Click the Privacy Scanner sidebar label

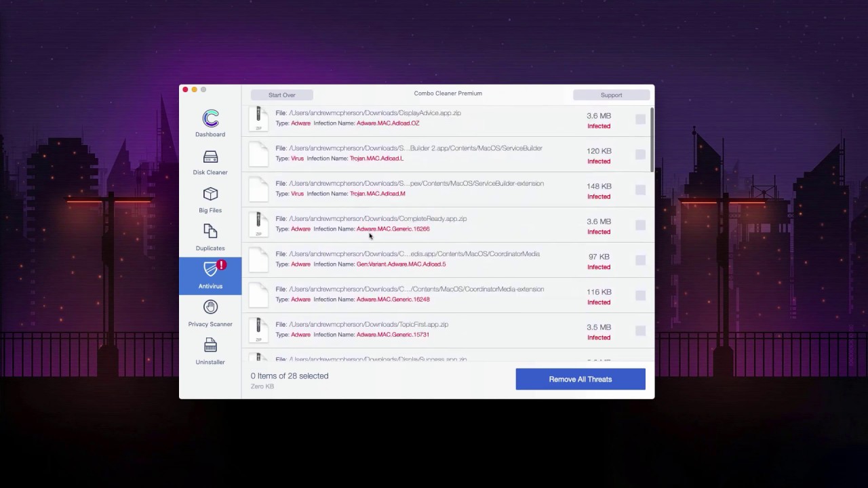tap(210, 324)
